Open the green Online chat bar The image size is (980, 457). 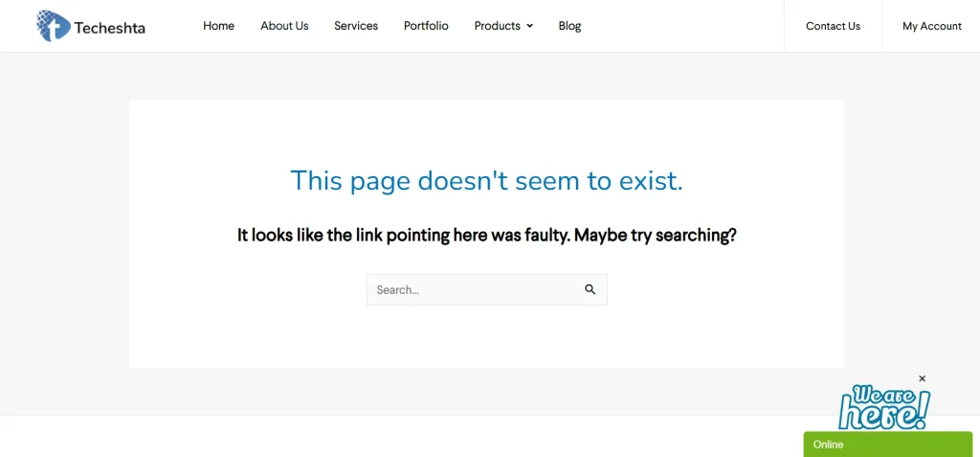890,445
